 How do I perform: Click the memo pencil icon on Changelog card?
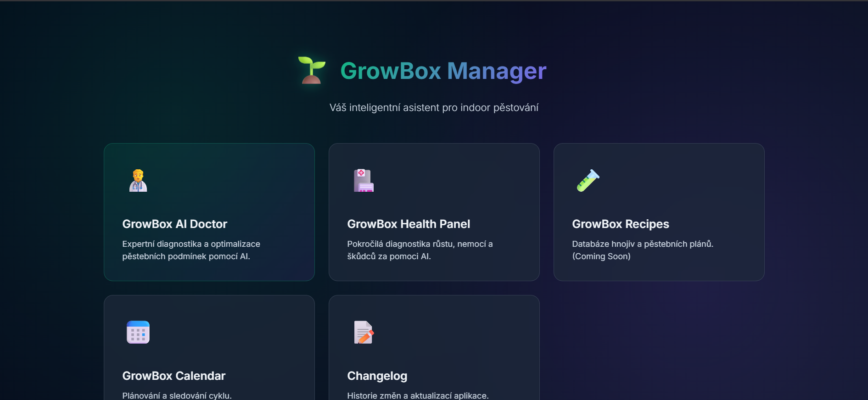364,332
